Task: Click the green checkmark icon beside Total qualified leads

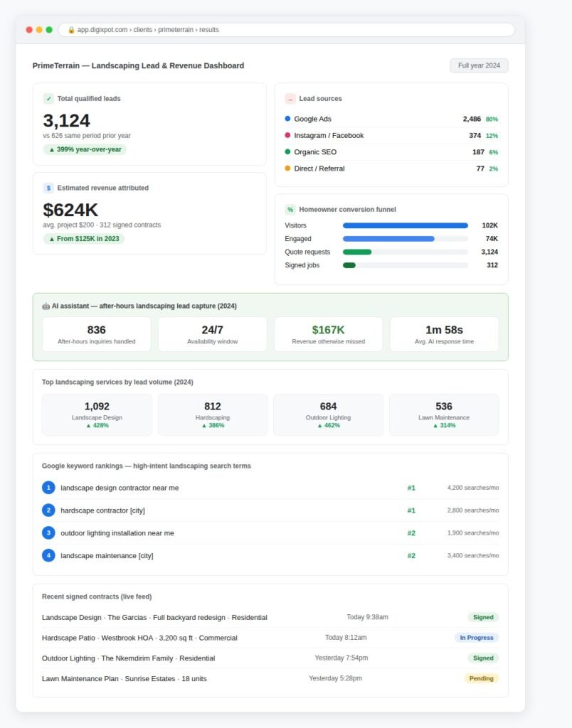Action: (x=48, y=98)
